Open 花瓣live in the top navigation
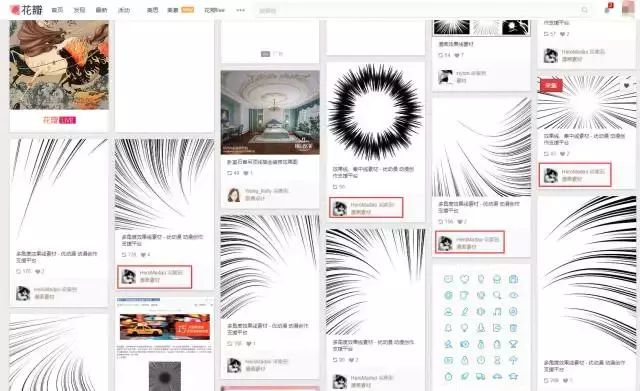 point(215,10)
